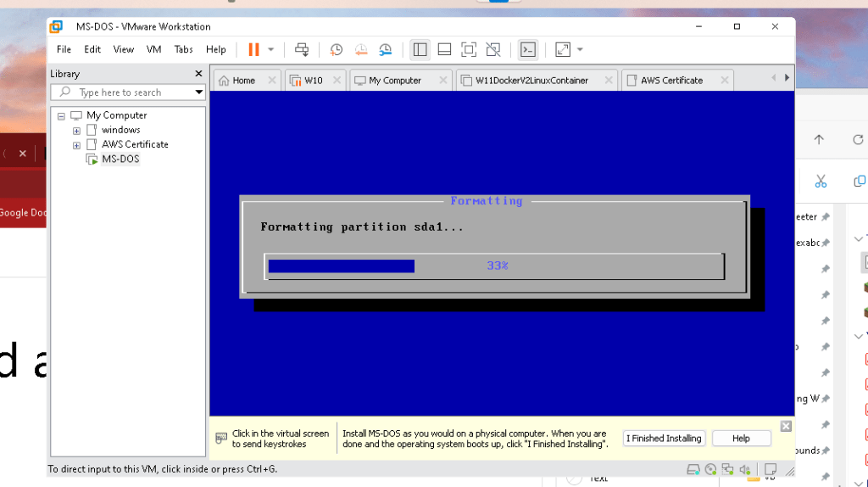Image resolution: width=868 pixels, height=487 pixels.
Task: Click the formatting progress bar at 33%
Action: [x=494, y=266]
